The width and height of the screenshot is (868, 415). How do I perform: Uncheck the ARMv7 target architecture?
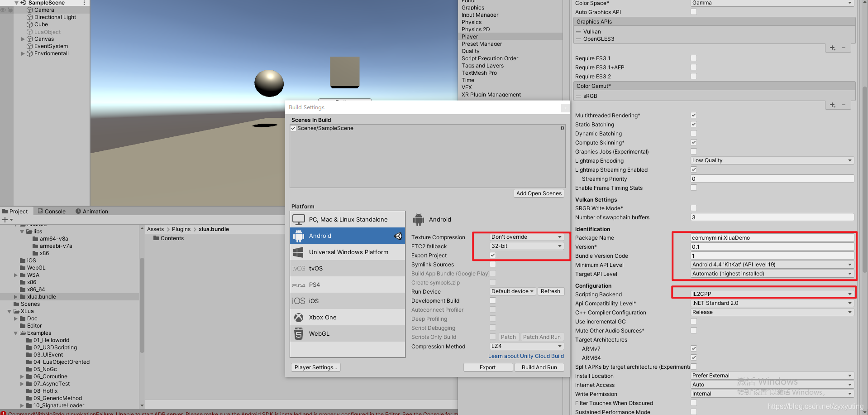[x=694, y=348]
